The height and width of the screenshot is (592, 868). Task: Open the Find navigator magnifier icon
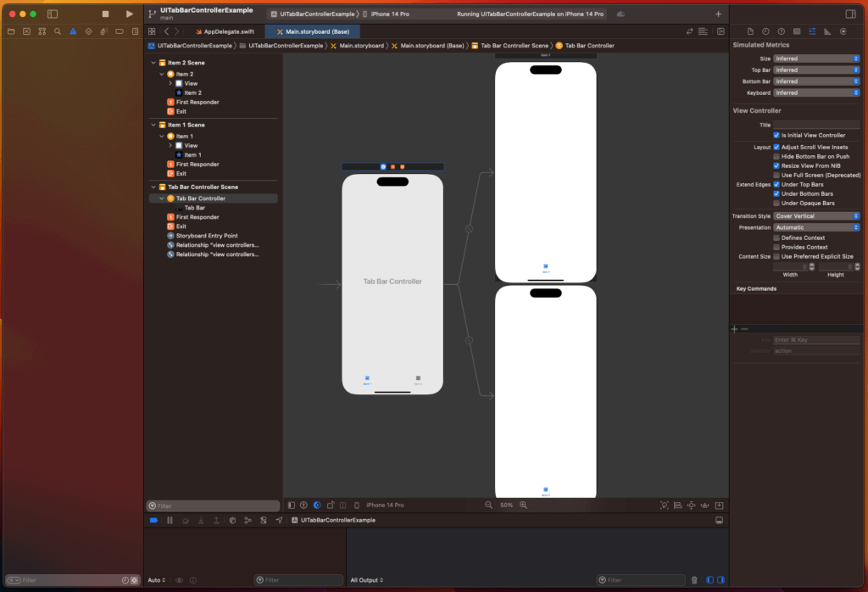tap(57, 31)
